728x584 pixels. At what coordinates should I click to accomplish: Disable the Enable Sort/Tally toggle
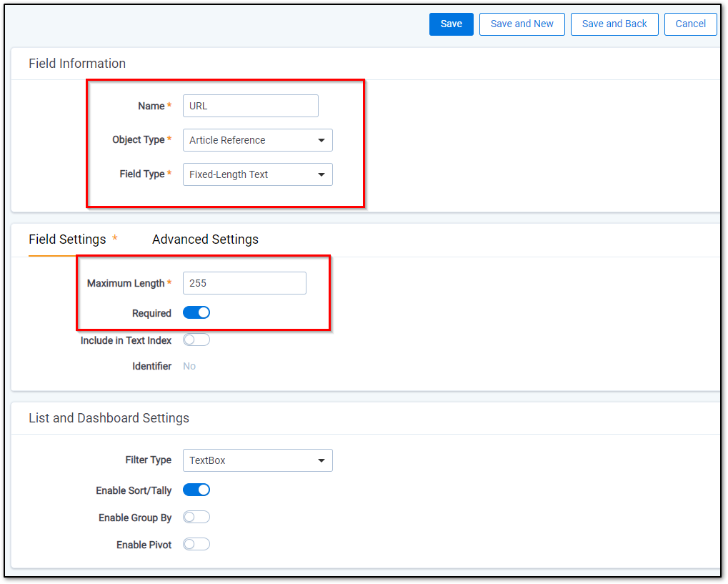[x=196, y=490]
